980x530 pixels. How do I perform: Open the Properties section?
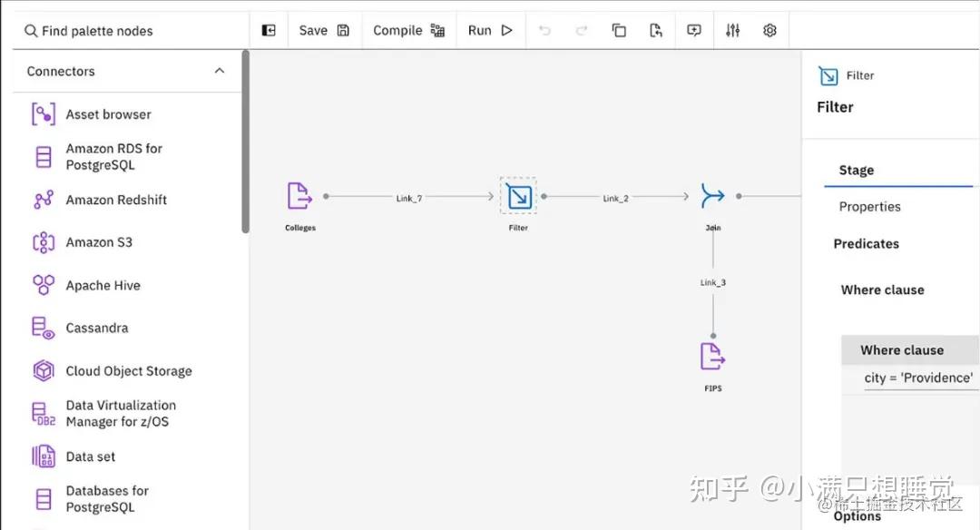pos(869,206)
